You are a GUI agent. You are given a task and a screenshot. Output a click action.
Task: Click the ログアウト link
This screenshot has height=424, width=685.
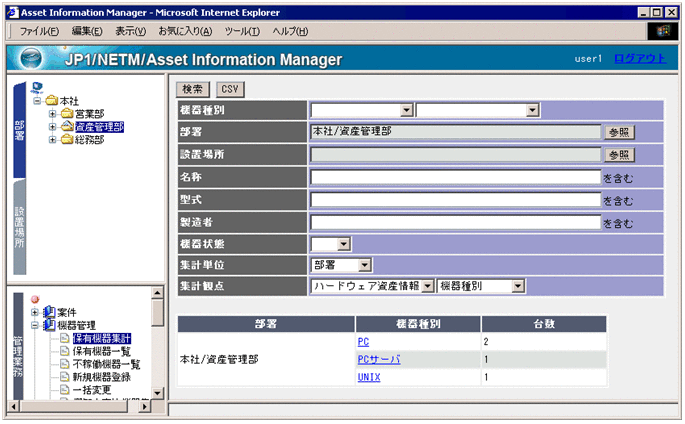tap(640, 59)
